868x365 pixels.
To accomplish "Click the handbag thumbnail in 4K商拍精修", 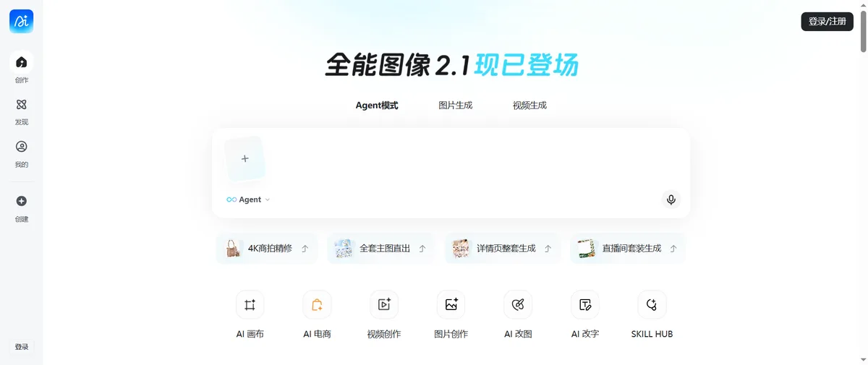I will tap(233, 249).
